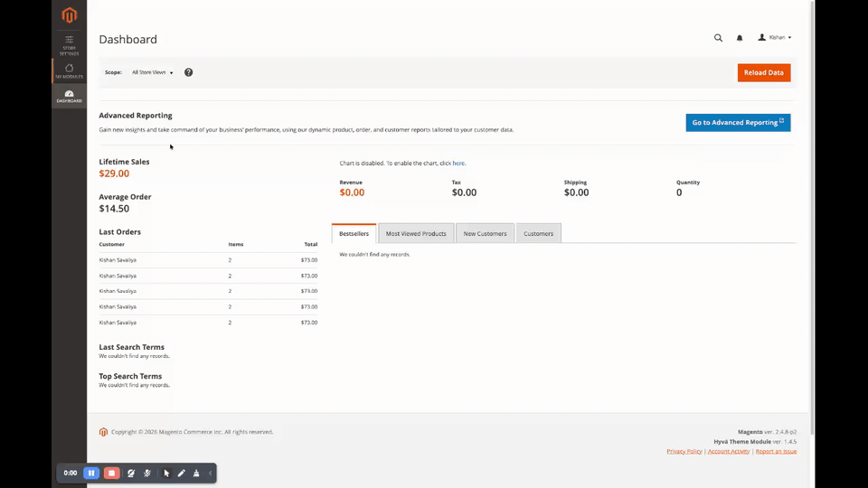Click the Magento logo in the footer
Viewport: 868px width, 488px height.
[x=103, y=432]
